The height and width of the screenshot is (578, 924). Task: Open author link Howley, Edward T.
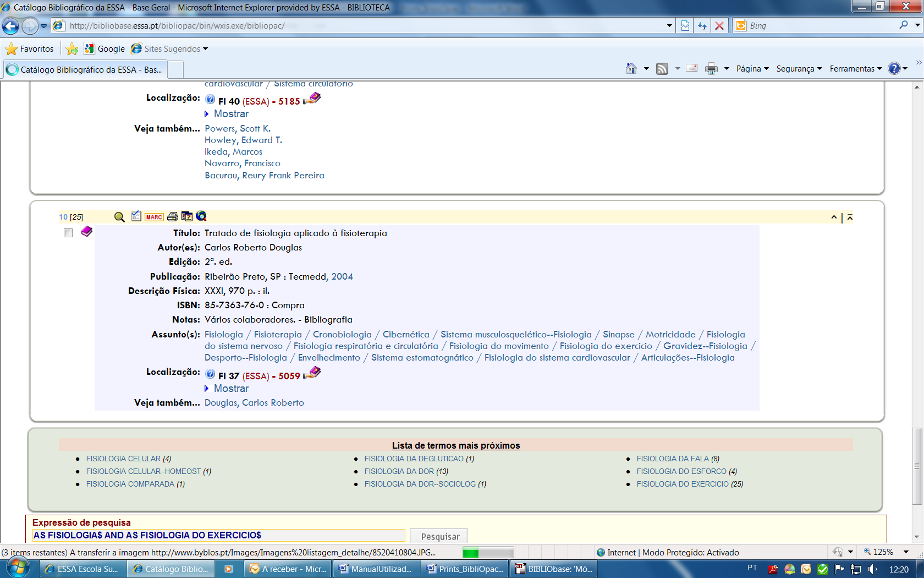pos(243,140)
